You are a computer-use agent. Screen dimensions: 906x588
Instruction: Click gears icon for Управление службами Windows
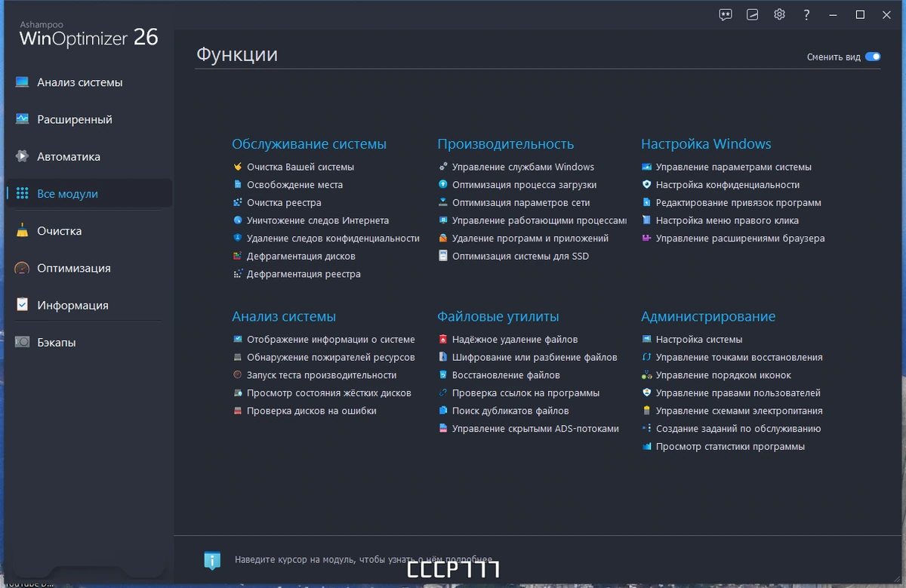point(443,167)
